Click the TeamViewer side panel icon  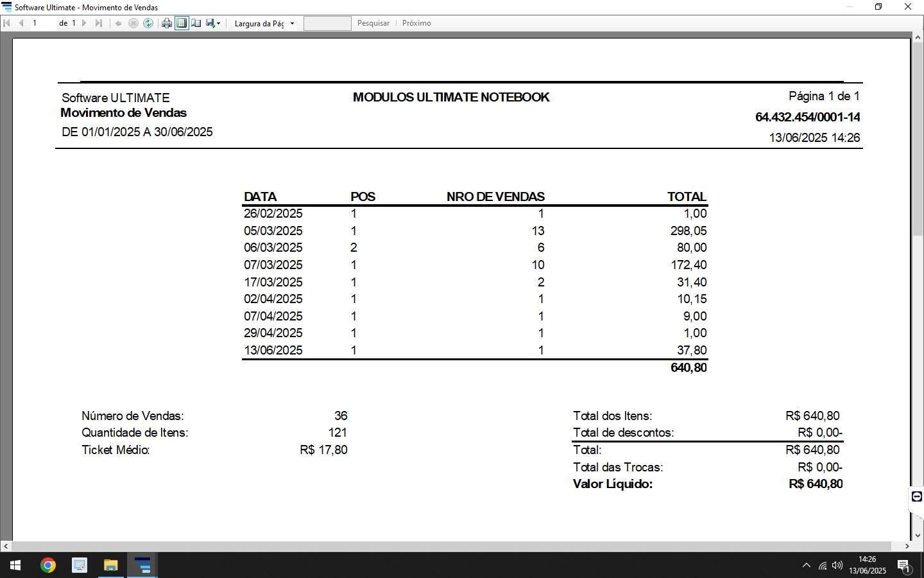tap(917, 496)
